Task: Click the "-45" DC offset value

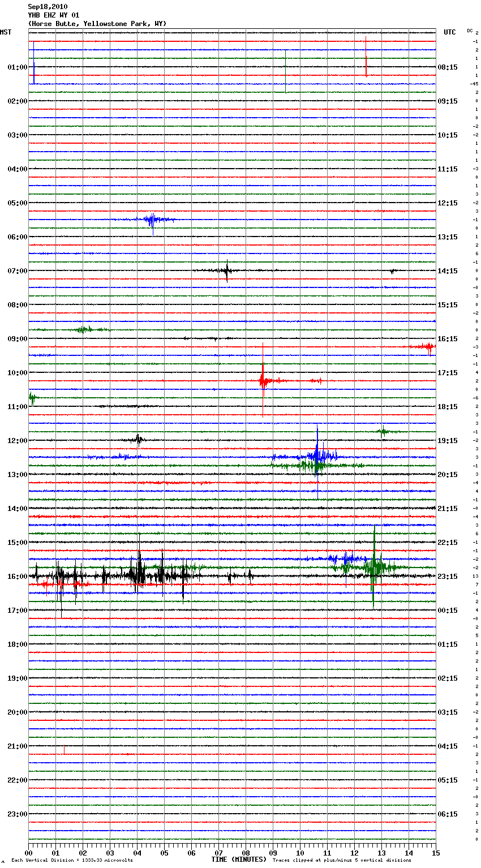Action: pos(474,84)
